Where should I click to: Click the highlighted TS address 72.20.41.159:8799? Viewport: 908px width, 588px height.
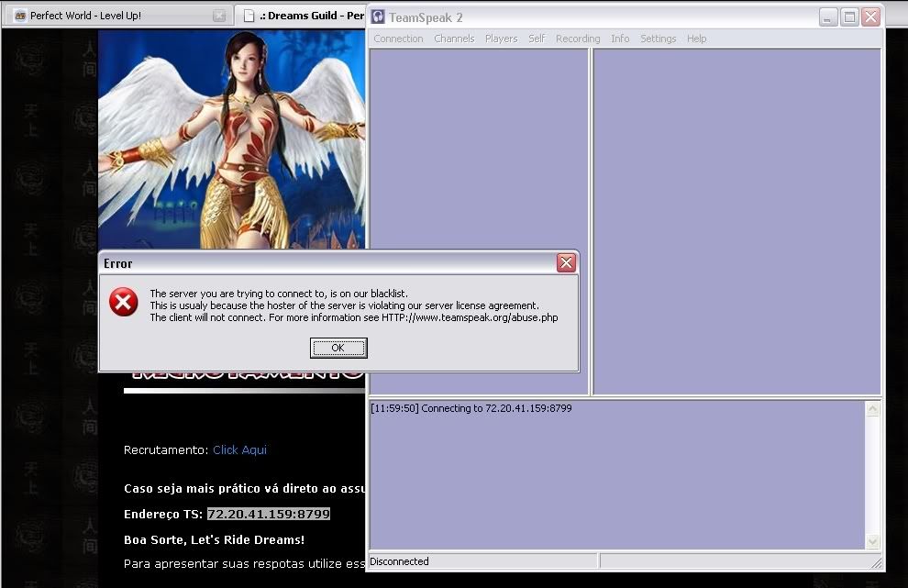[x=269, y=514]
